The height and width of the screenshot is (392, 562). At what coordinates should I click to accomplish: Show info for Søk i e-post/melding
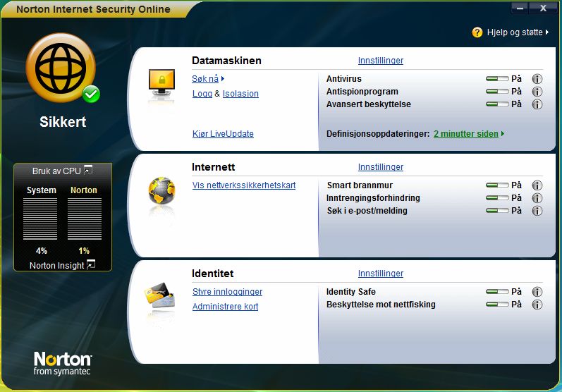537,211
